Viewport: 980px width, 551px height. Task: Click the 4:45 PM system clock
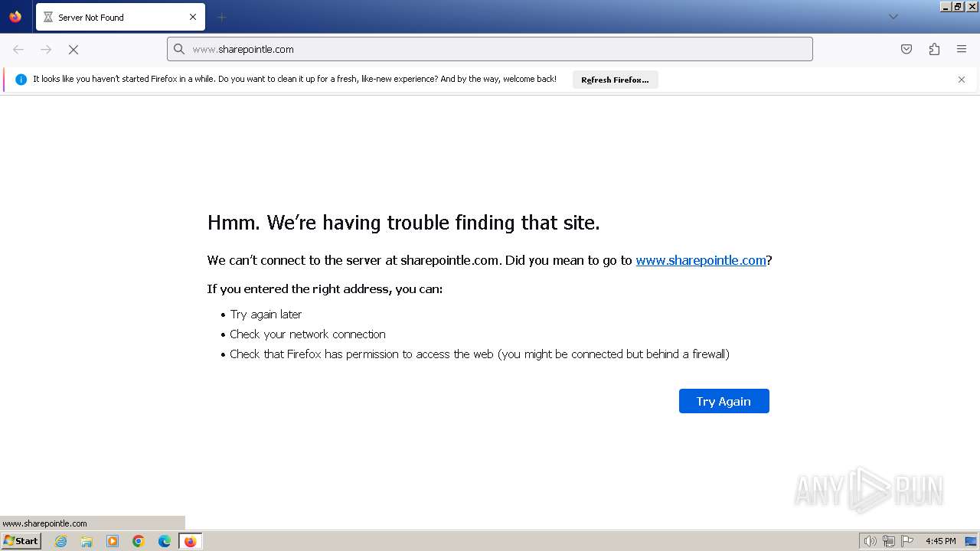click(x=940, y=541)
